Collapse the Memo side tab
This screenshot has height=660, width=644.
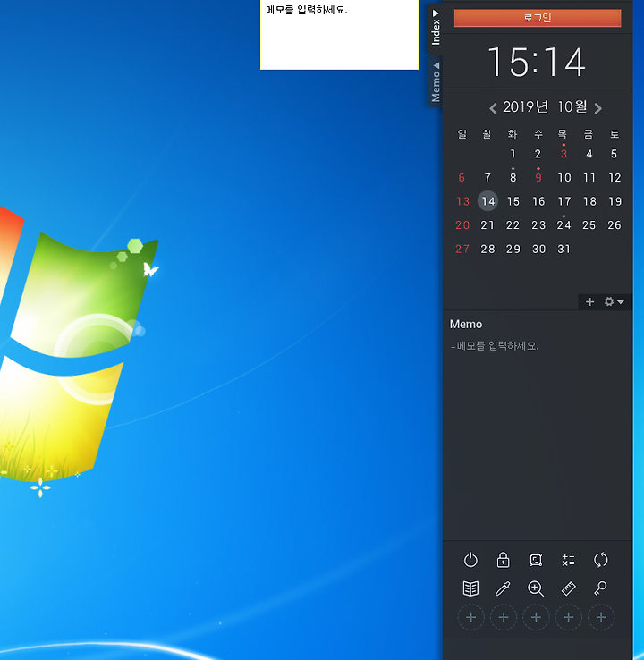pyautogui.click(x=436, y=81)
